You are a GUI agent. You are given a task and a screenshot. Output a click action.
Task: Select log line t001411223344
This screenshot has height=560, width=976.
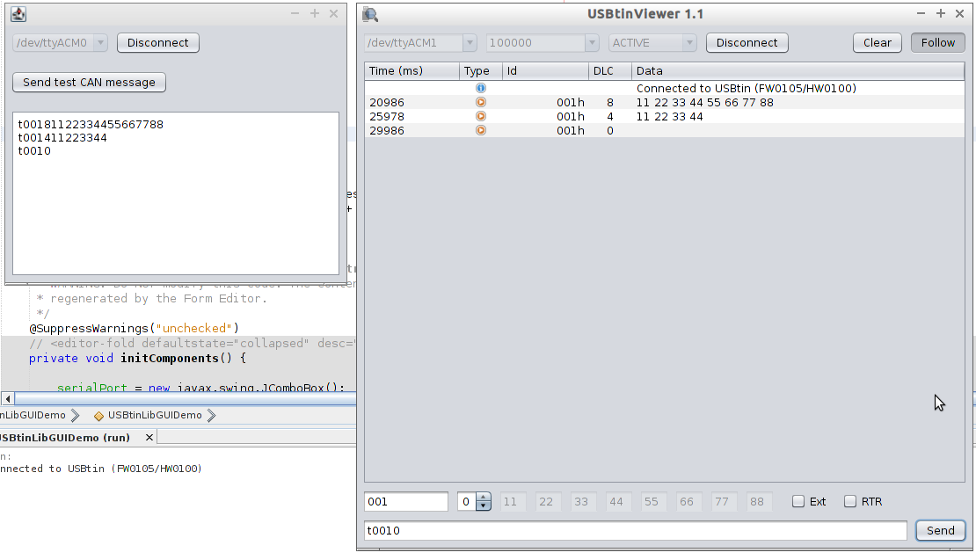point(62,137)
